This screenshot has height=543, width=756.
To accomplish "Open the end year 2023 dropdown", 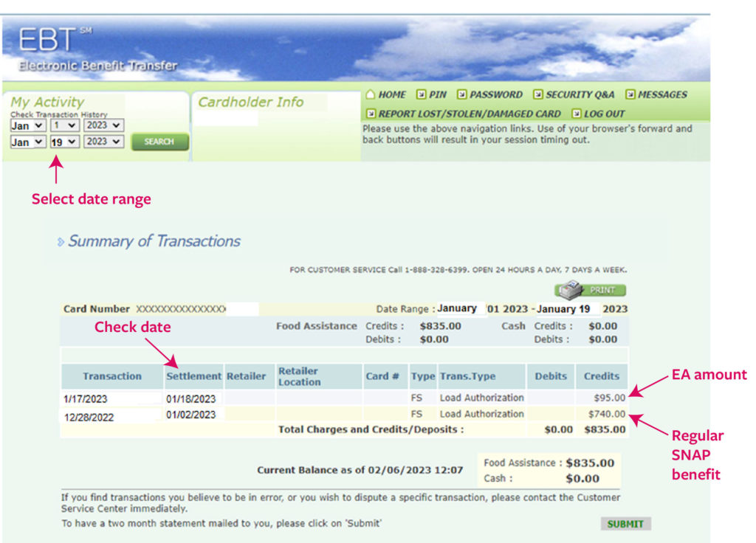I will point(103,142).
